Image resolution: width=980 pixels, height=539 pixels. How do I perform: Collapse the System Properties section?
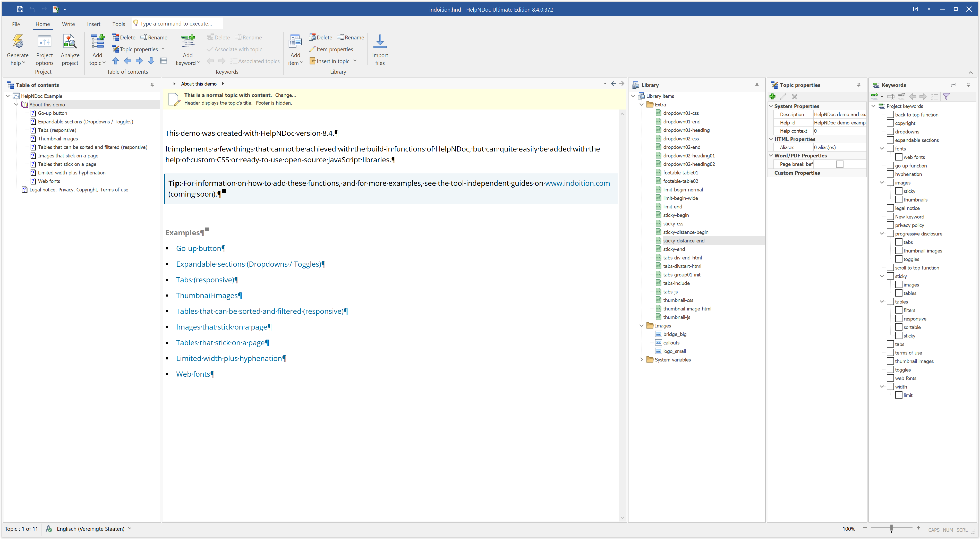point(771,106)
